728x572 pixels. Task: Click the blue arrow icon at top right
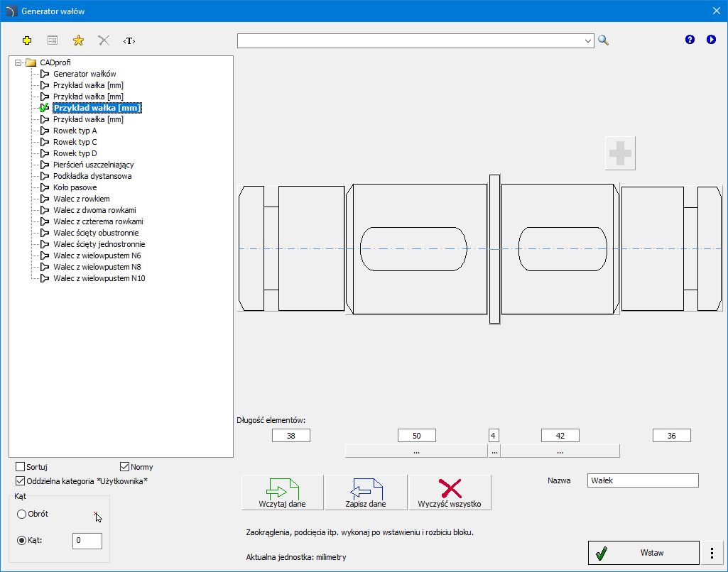click(711, 40)
